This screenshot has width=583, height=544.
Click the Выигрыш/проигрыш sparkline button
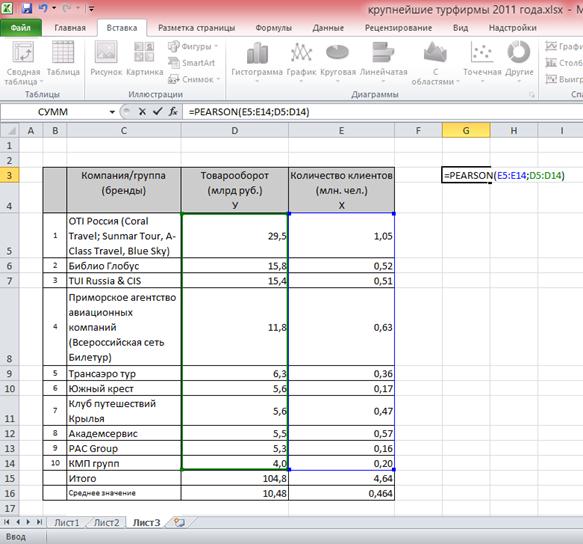tap(564, 79)
